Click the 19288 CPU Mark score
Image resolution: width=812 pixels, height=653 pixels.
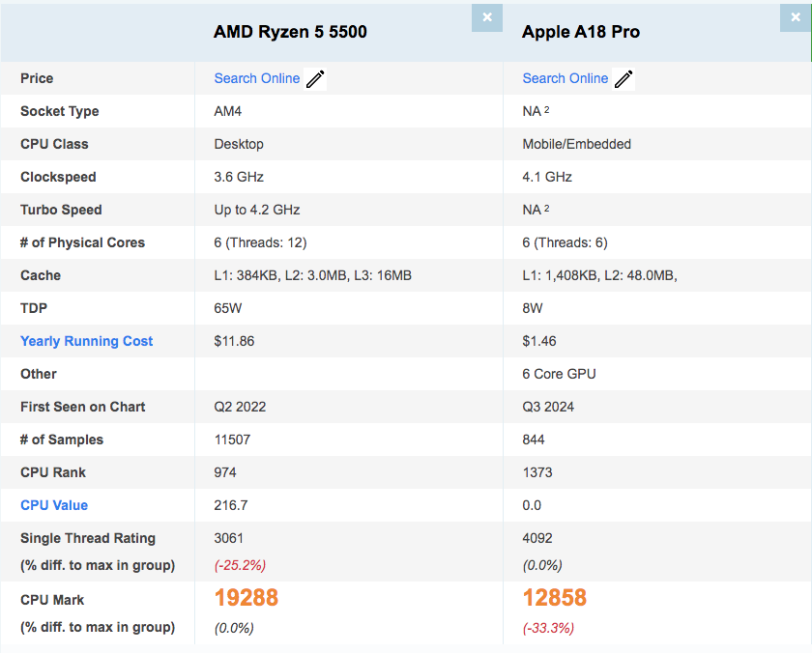(x=246, y=598)
